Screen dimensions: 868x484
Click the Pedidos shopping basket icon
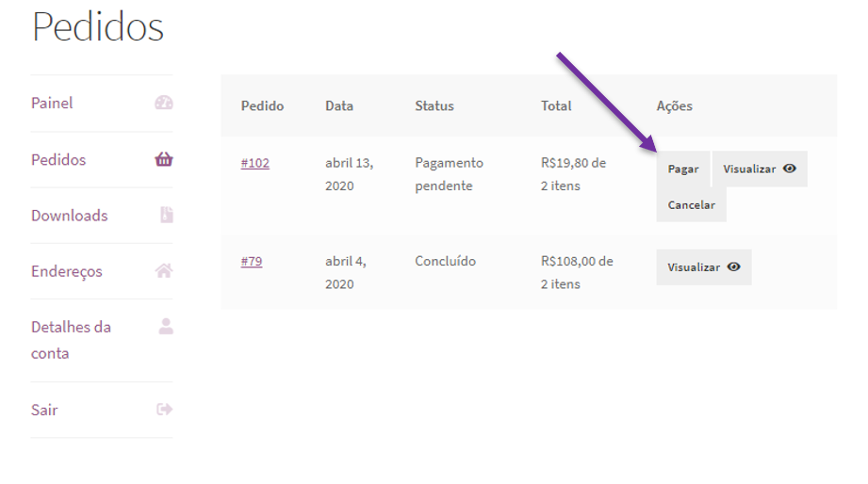[164, 159]
